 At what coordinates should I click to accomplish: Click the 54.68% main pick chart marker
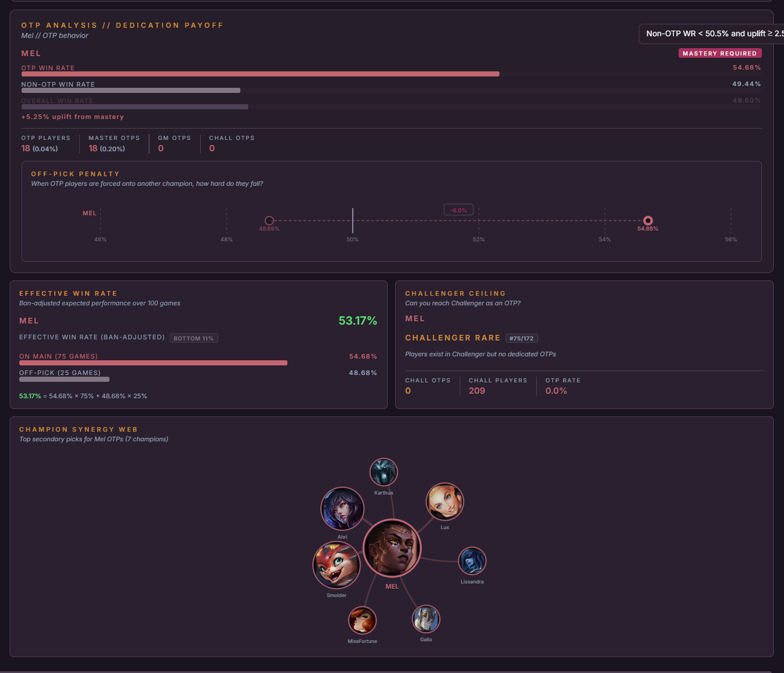point(648,220)
